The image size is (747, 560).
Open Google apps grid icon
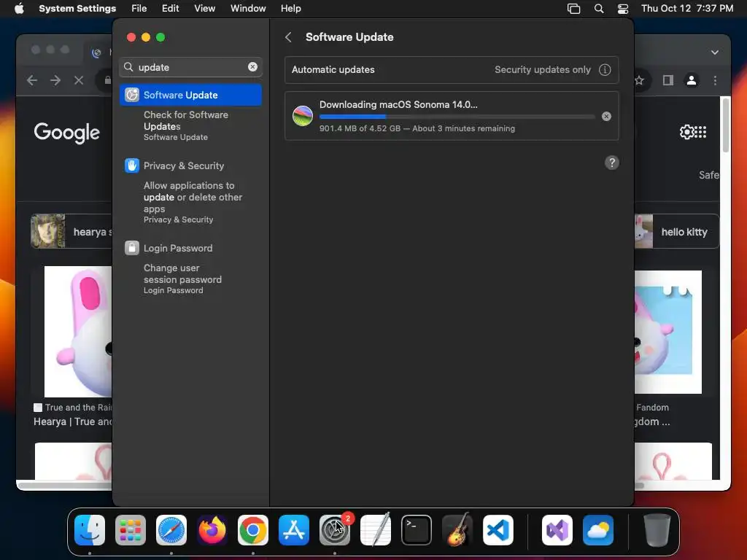[x=700, y=132]
